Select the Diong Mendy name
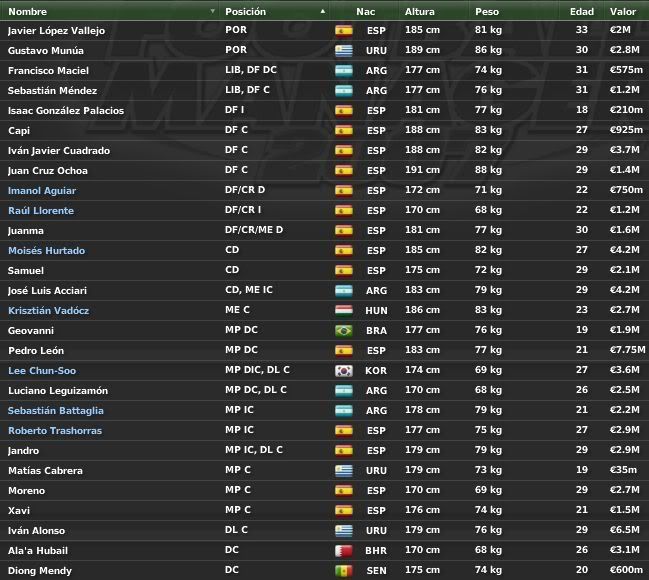The image size is (649, 580). pyautogui.click(x=40, y=570)
